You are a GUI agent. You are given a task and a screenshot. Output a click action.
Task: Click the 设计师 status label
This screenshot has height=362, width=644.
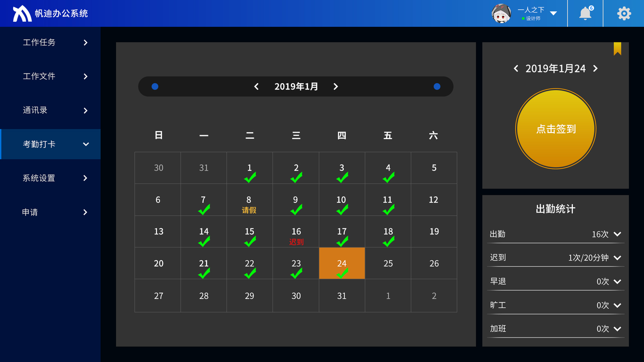[x=533, y=19]
